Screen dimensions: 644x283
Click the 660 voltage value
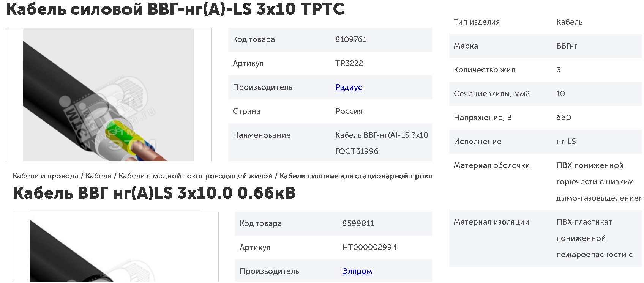click(563, 118)
